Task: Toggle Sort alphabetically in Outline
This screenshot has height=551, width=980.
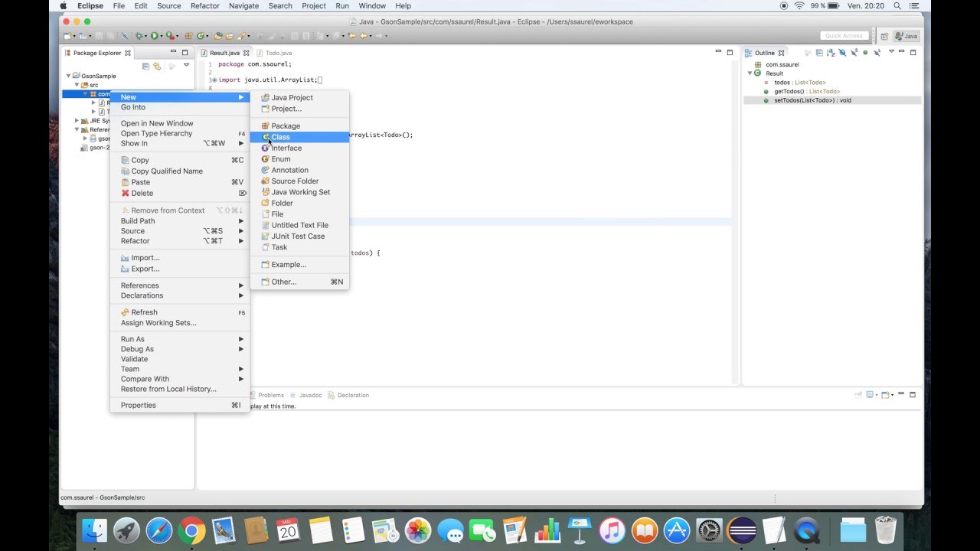Action: point(831,53)
